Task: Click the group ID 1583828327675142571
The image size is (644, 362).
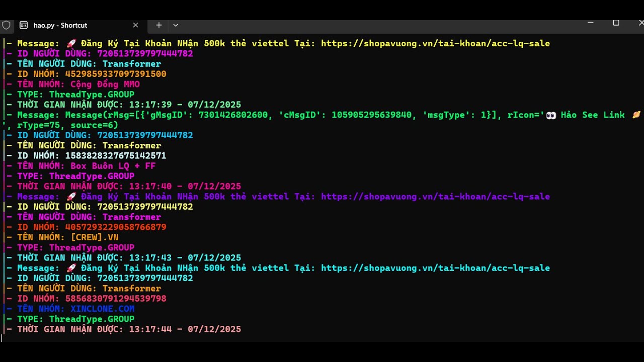Action: 116,156
